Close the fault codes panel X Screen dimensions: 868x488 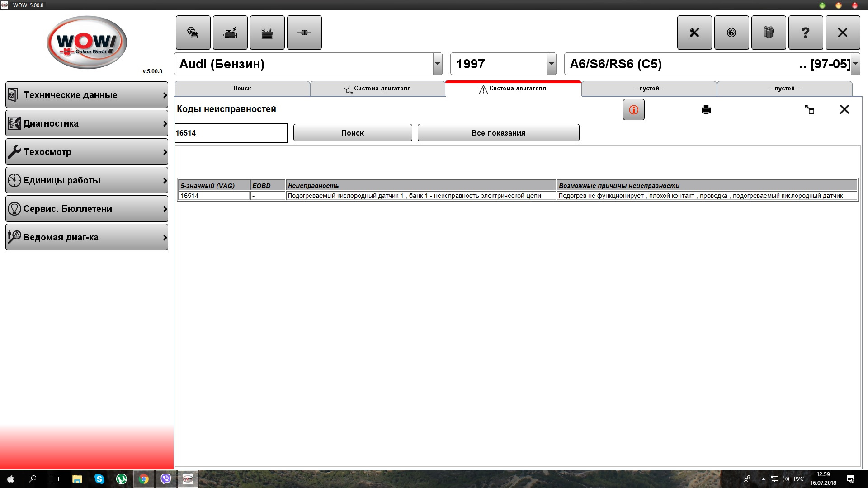[844, 109]
